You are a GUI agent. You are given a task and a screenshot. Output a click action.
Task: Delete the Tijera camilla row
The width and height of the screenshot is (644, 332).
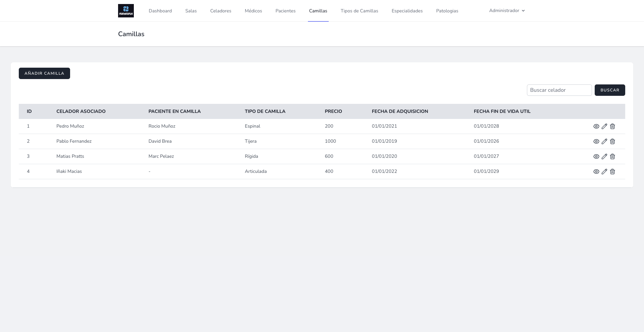[612, 141]
